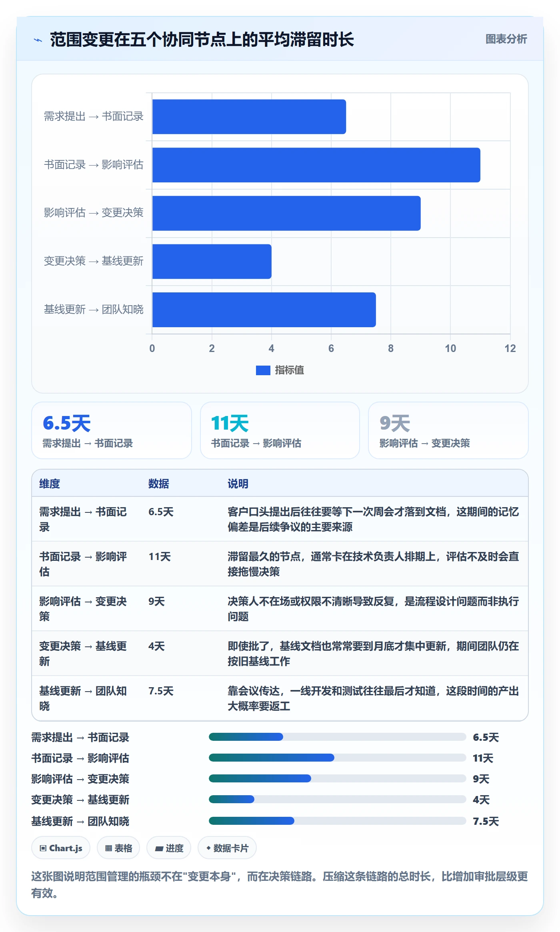This screenshot has height=932, width=560.
Task: Select the 11天 data card
Action: pos(280,430)
